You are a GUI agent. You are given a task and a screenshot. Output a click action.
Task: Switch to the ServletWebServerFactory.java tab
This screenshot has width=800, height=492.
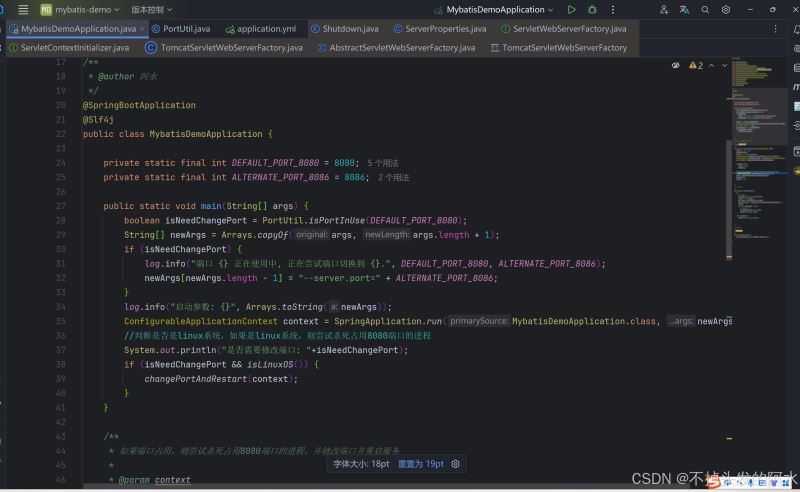coord(563,29)
